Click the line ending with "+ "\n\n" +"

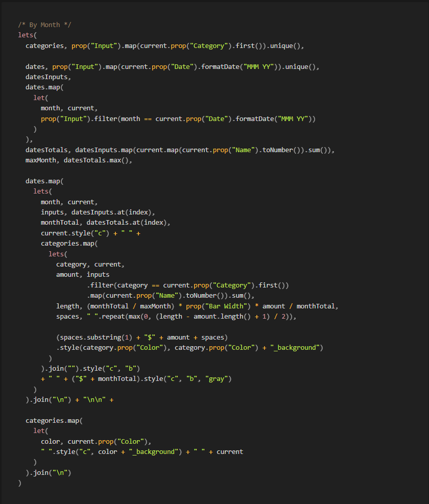pyautogui.click(x=69, y=399)
